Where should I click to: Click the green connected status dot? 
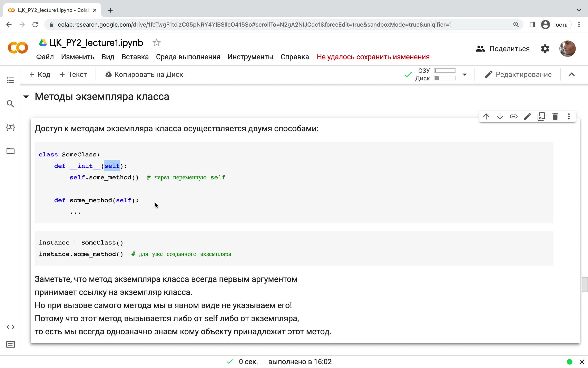pyautogui.click(x=569, y=362)
